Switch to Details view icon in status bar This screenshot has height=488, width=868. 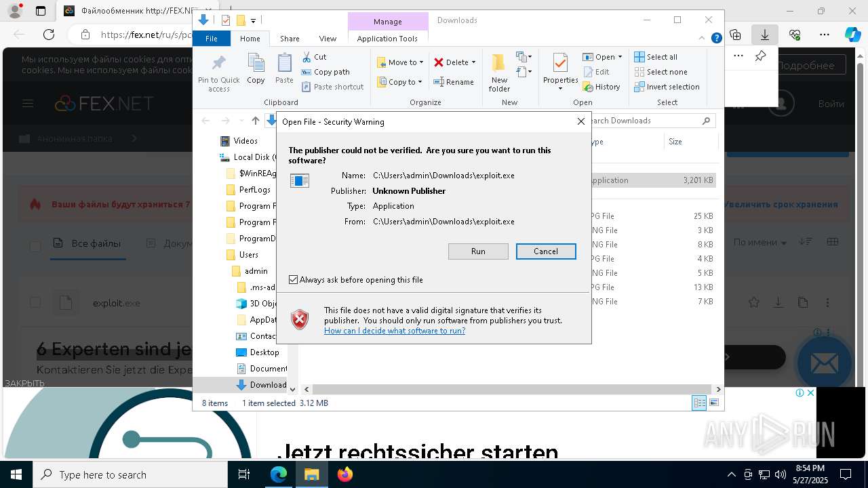699,403
